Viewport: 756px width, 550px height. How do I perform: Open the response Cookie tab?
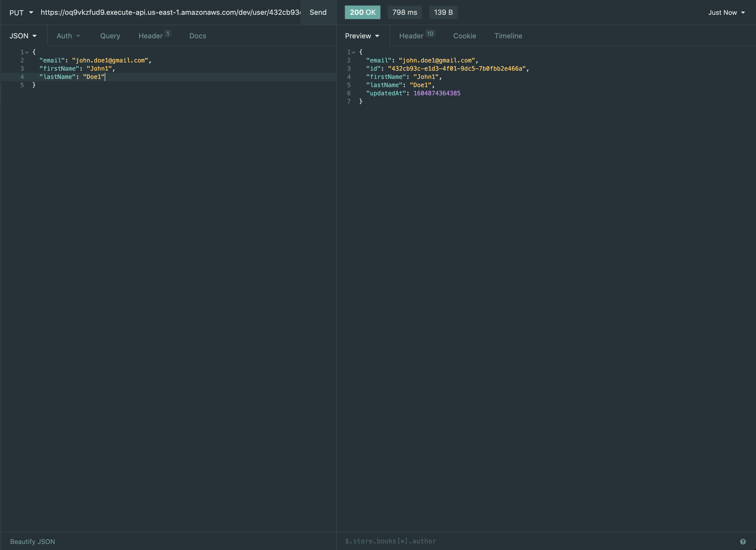[x=464, y=36]
